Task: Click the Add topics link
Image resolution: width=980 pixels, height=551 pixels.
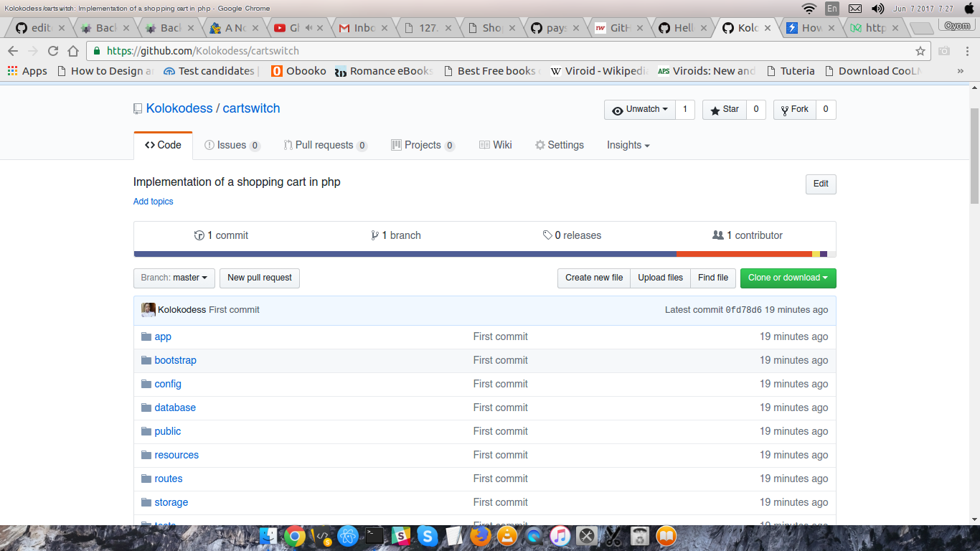Action: coord(154,202)
